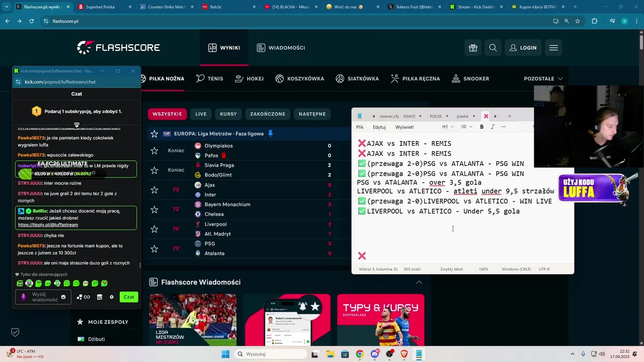Click the Siatkówka volleyball icon
The width and height of the screenshot is (644, 362).
340,78
